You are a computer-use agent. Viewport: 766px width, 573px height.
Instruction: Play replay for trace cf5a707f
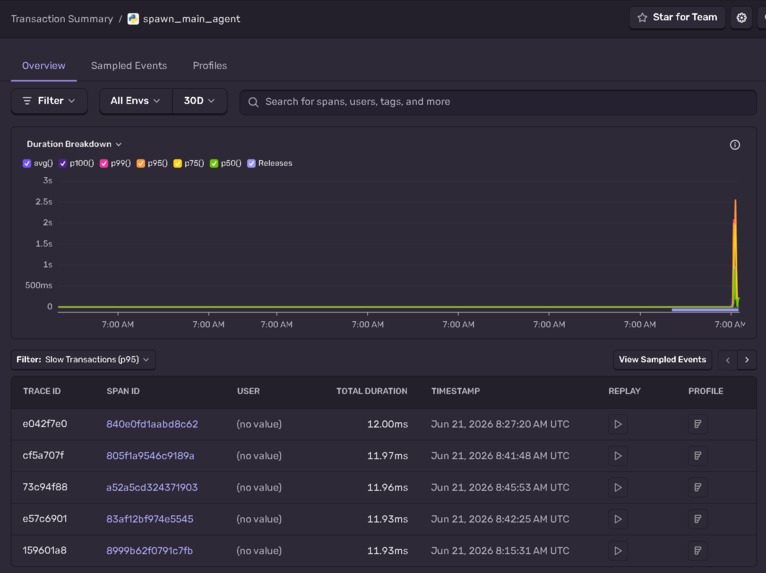pos(617,456)
